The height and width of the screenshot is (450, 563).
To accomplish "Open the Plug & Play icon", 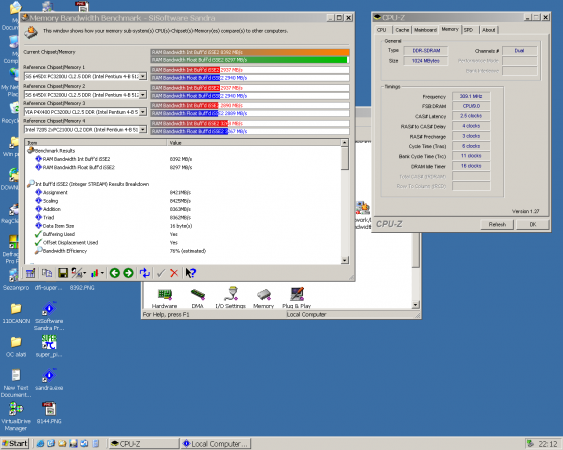I will tap(297, 298).
